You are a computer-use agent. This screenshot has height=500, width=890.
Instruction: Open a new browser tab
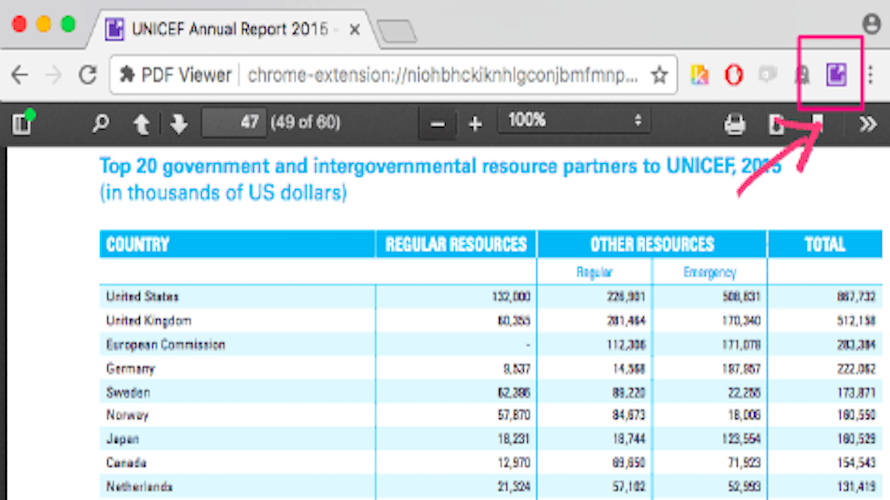[397, 31]
